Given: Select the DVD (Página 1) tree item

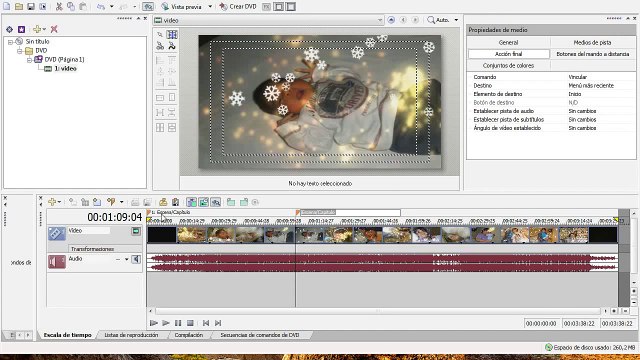Looking at the screenshot, I should pyautogui.click(x=64, y=60).
